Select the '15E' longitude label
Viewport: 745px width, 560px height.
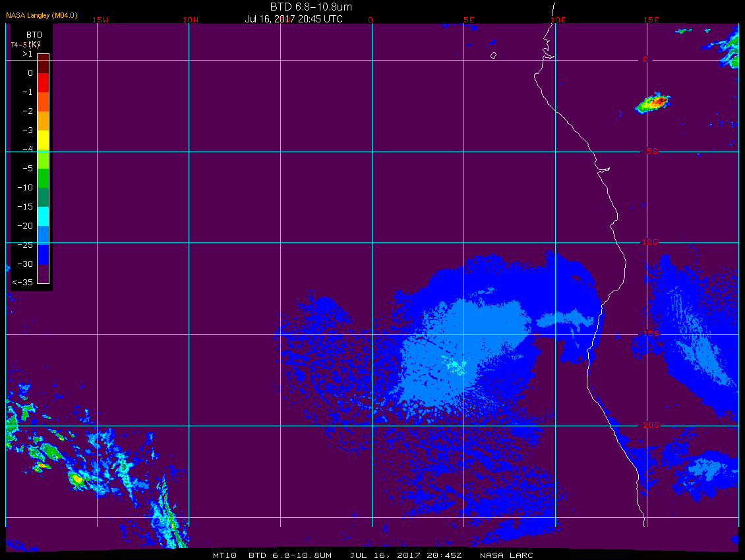coord(651,20)
